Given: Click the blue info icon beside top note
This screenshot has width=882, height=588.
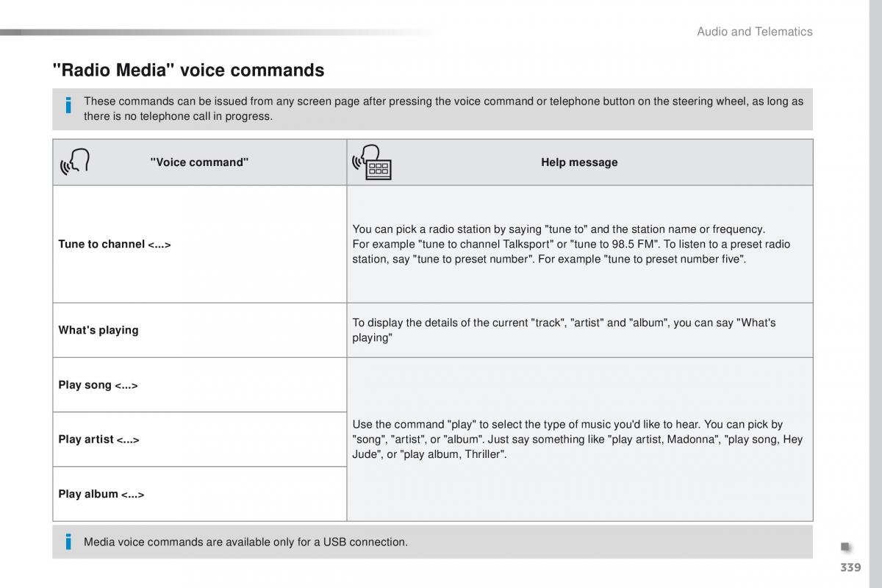Looking at the screenshot, I should pos(68,105).
